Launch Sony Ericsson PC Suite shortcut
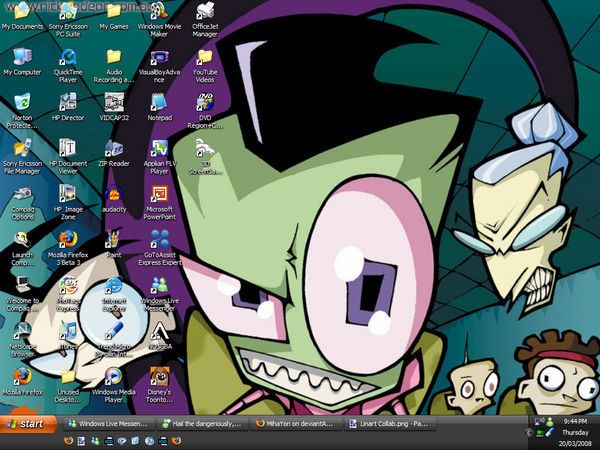This screenshot has width=600, height=450. click(x=68, y=20)
